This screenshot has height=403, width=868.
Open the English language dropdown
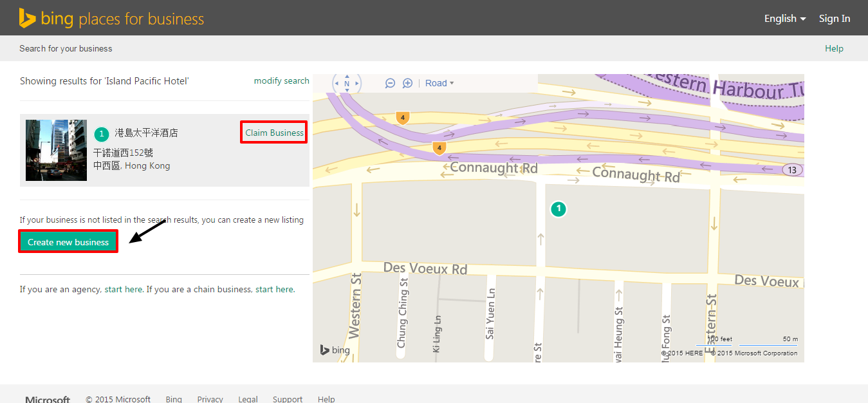coord(785,19)
